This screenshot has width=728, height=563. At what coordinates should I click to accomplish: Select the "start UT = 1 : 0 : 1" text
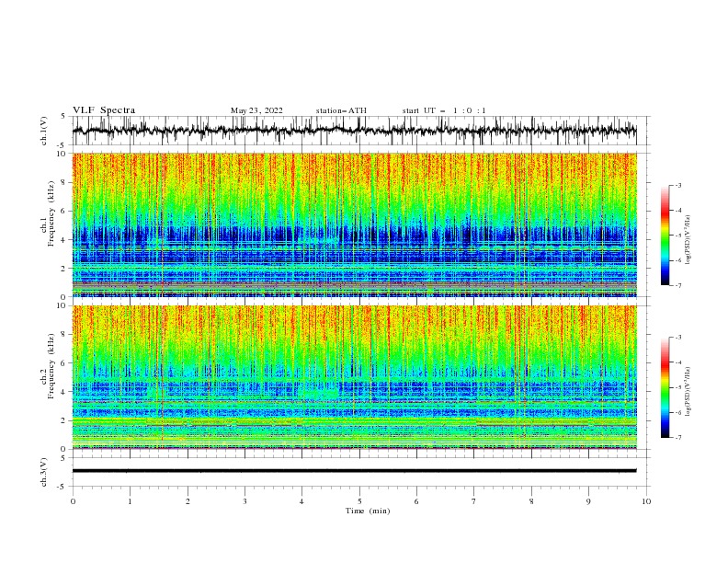click(x=444, y=110)
